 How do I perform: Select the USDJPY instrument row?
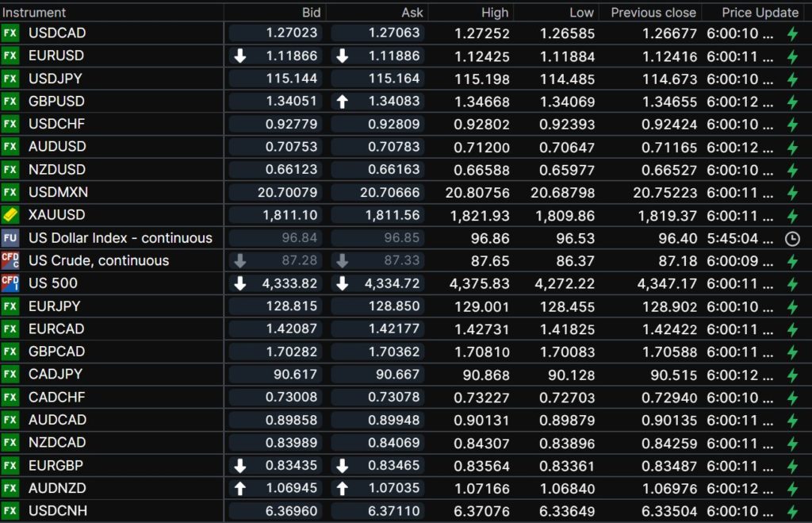click(x=56, y=79)
